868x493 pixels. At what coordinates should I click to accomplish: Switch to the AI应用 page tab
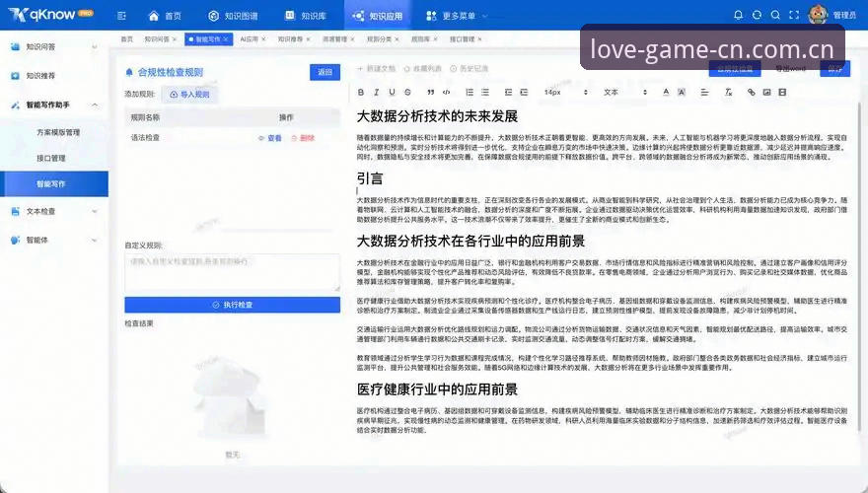250,39
